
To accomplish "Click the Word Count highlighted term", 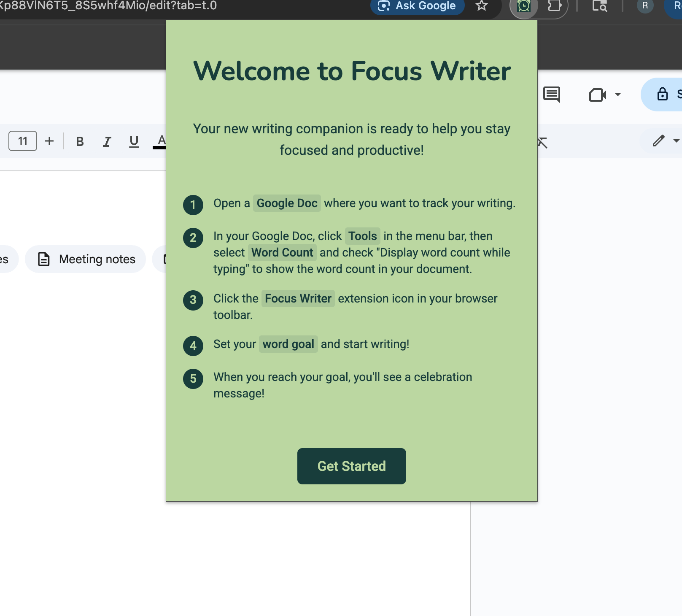I will point(282,253).
